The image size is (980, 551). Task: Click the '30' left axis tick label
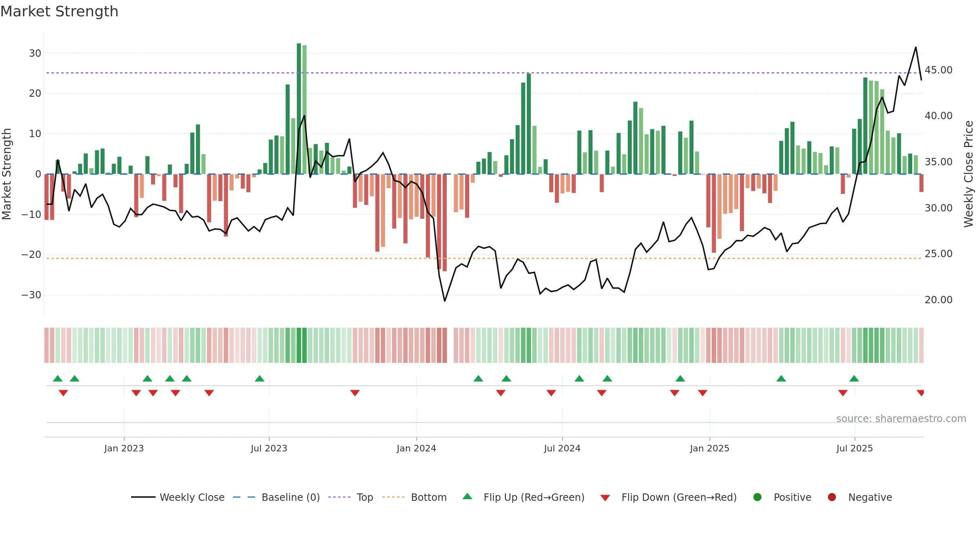pos(35,53)
